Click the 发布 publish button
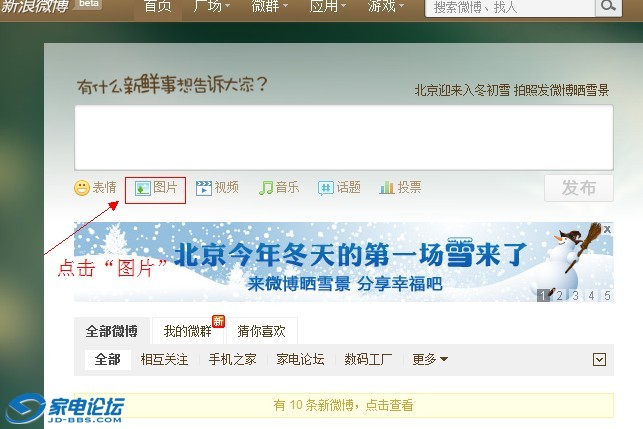The height and width of the screenshot is (429, 643). (579, 188)
